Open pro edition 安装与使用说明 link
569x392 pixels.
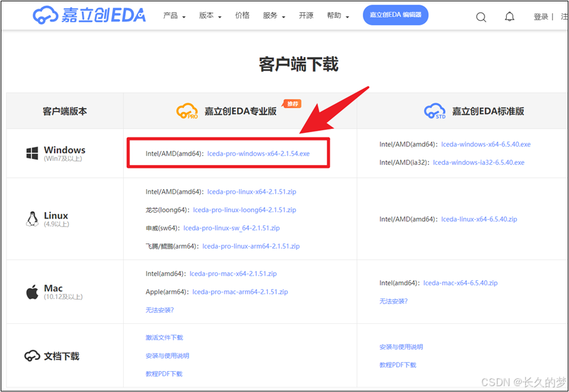167,356
